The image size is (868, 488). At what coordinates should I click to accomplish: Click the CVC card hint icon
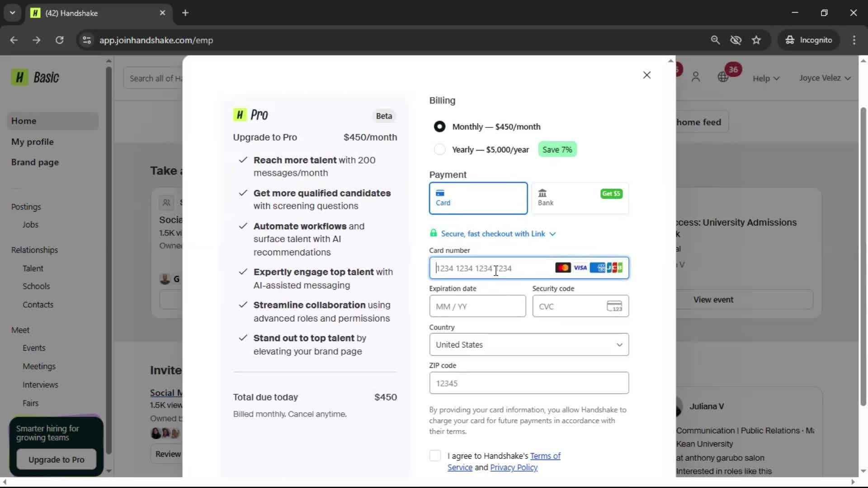(614, 306)
